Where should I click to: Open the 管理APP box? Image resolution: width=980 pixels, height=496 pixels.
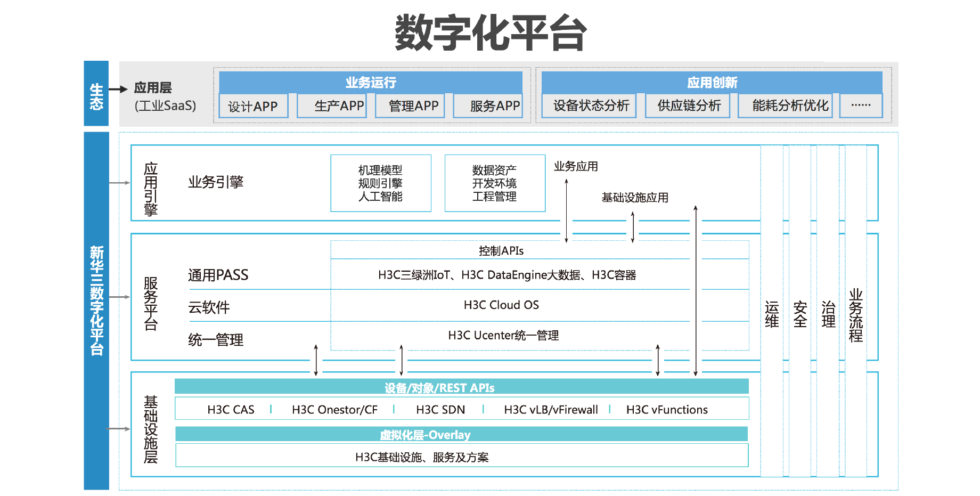pos(410,106)
